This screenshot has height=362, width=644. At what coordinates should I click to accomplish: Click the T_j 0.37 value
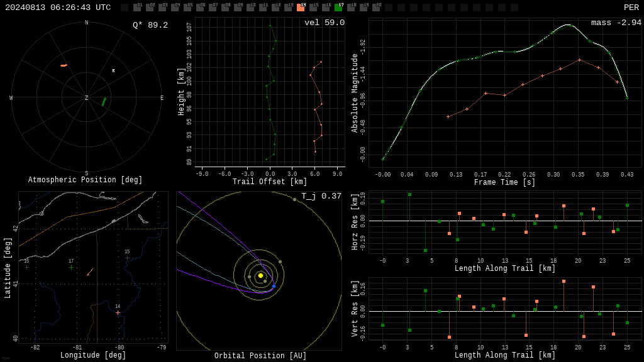(321, 196)
